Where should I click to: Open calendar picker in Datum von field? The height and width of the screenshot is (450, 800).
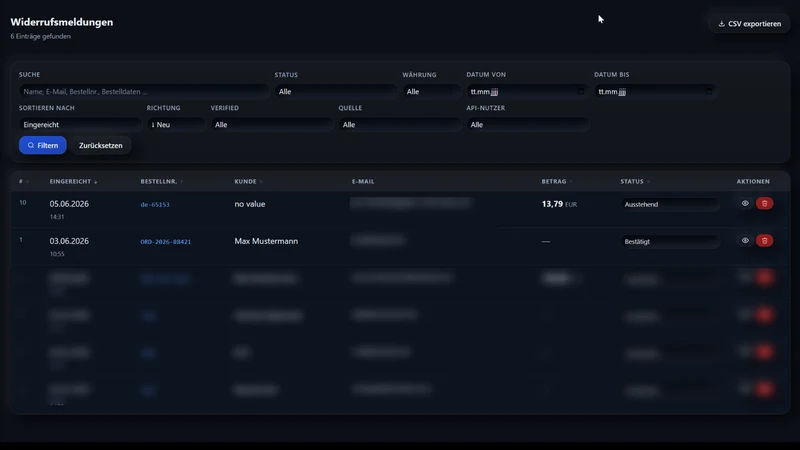pos(581,91)
